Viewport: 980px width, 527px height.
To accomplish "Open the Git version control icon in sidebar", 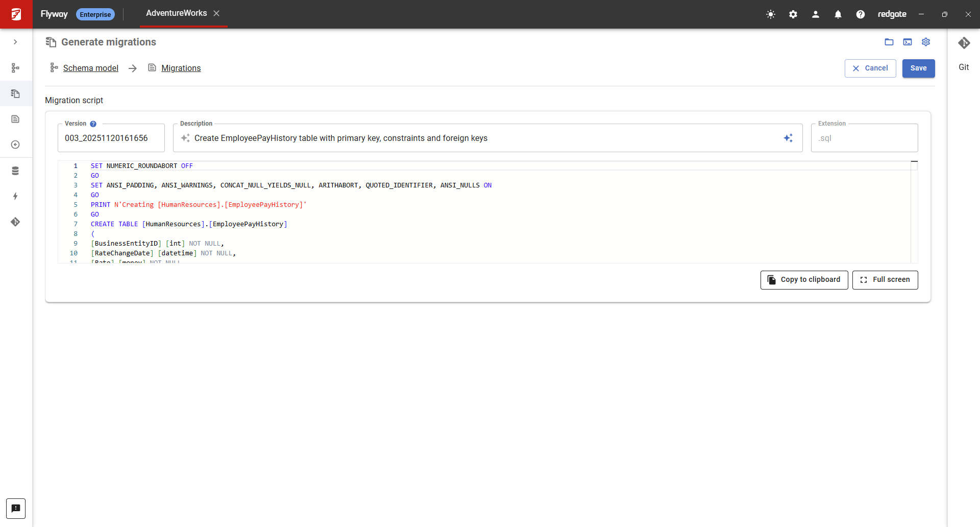I will [x=15, y=222].
